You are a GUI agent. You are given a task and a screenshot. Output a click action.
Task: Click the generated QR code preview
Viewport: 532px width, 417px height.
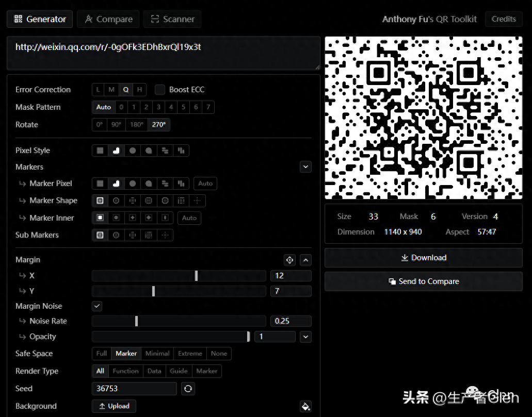point(424,118)
